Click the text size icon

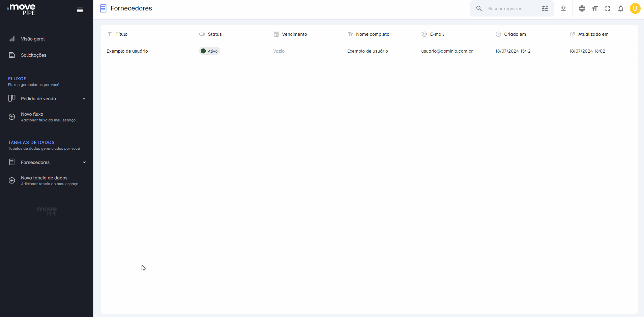pos(595,8)
